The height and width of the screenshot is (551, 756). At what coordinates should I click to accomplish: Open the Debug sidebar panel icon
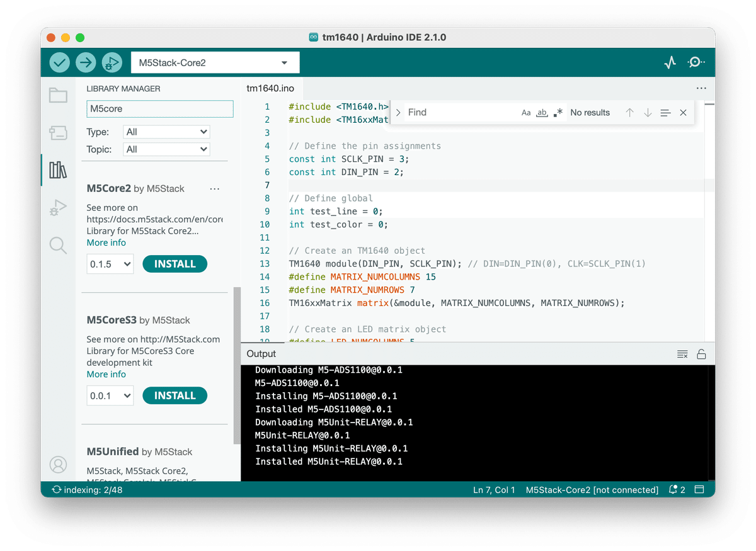click(58, 207)
